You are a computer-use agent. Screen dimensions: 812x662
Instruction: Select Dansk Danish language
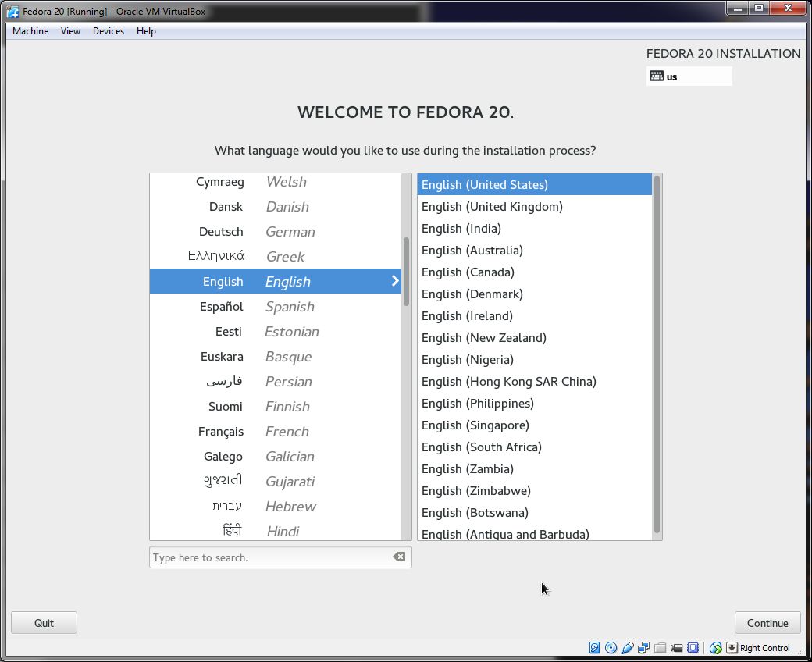[276, 207]
